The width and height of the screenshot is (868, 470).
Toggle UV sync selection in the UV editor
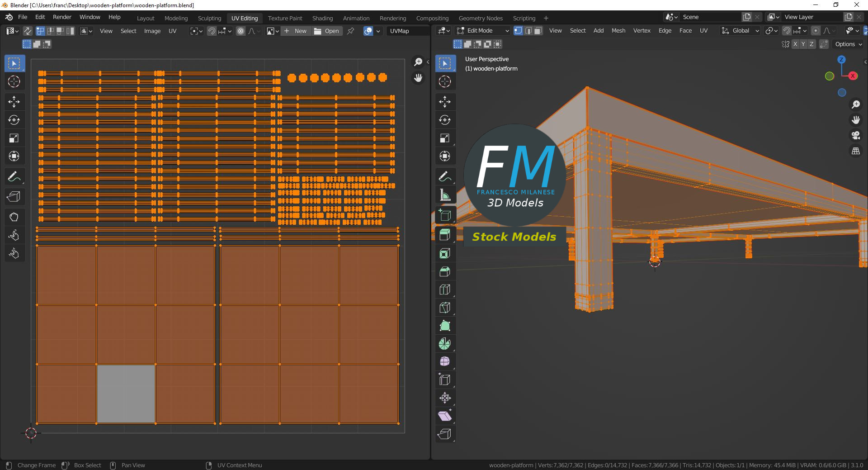tap(28, 31)
